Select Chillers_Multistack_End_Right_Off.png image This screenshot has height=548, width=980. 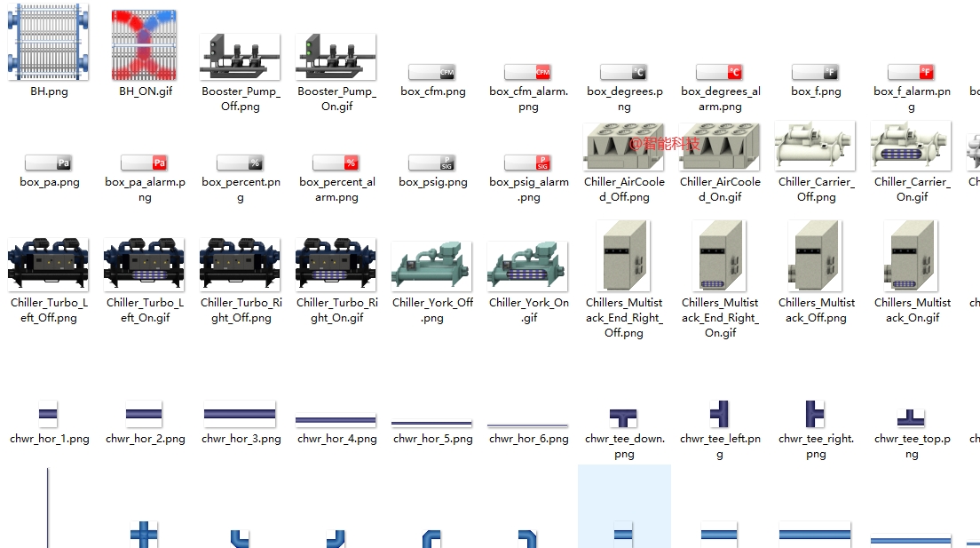tap(624, 256)
